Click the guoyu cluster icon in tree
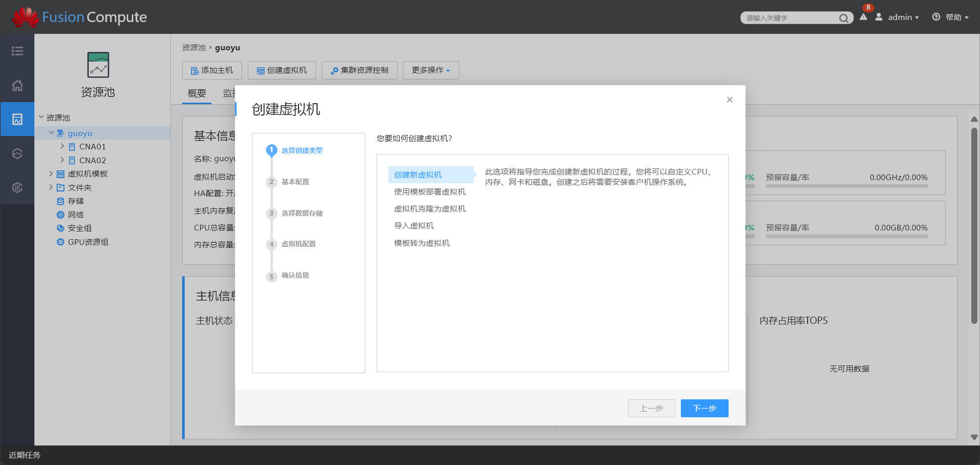 coord(61,133)
